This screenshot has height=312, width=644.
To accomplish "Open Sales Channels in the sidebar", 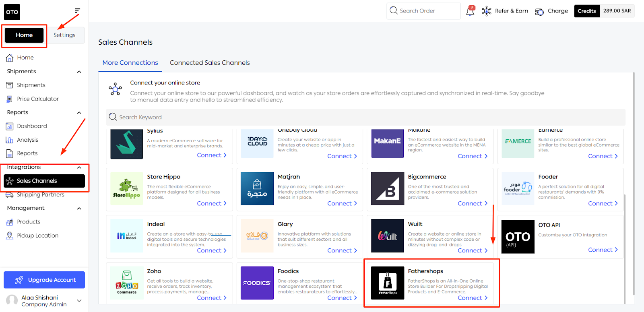I will pyautogui.click(x=44, y=181).
